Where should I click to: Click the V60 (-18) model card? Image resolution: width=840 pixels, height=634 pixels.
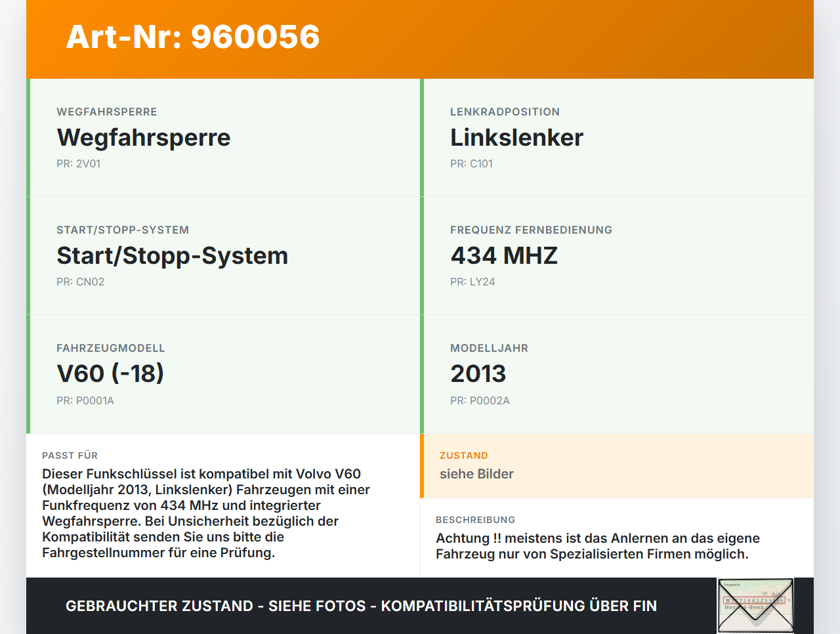click(x=223, y=373)
